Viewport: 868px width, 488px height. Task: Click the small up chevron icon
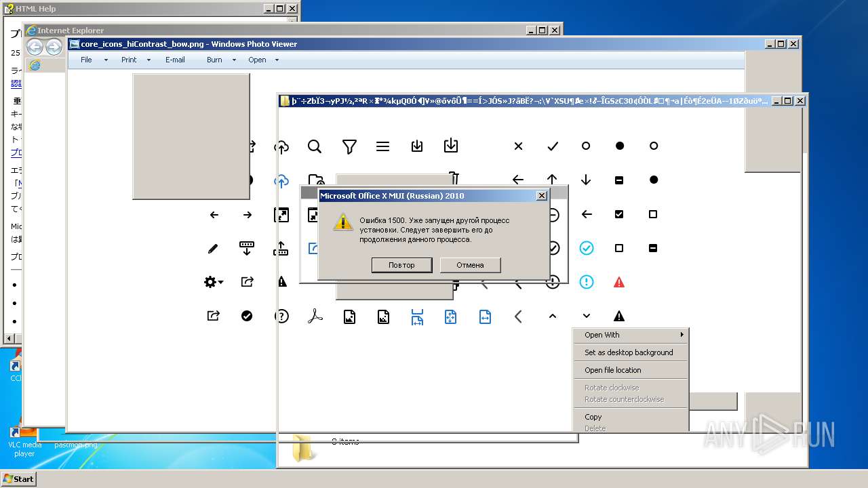[x=552, y=316]
